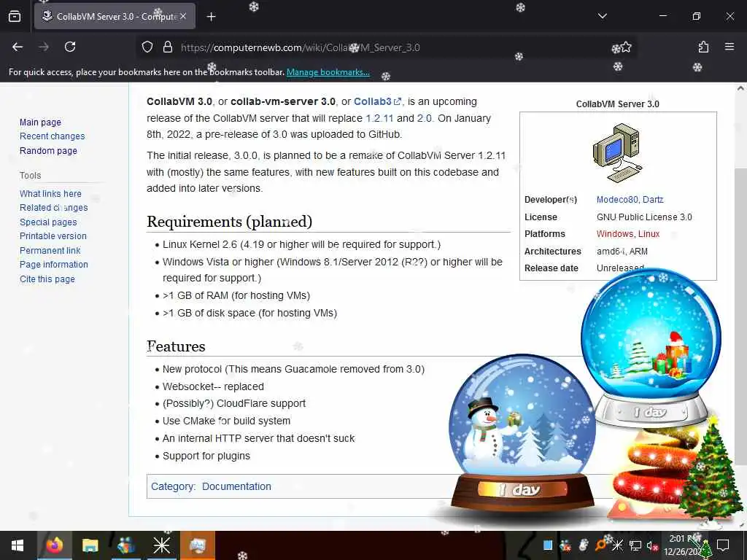Open the Permanent link entry
The image size is (747, 560).
[50, 250]
